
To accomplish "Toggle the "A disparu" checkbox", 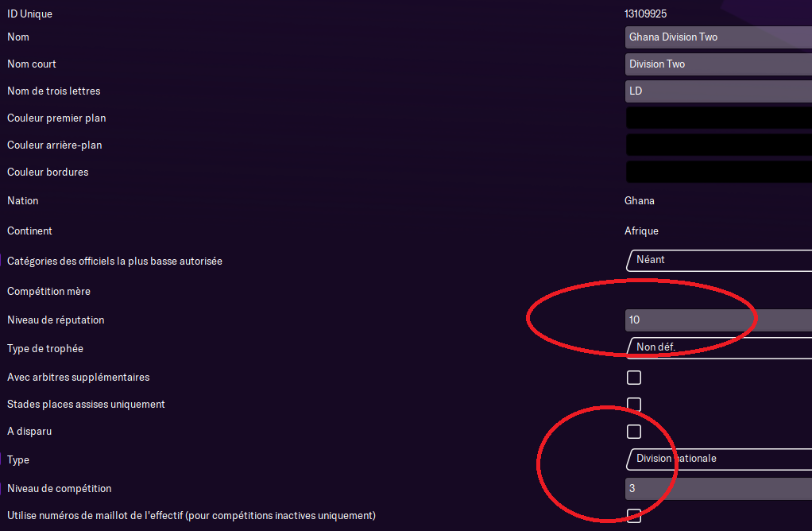I will pos(634,432).
